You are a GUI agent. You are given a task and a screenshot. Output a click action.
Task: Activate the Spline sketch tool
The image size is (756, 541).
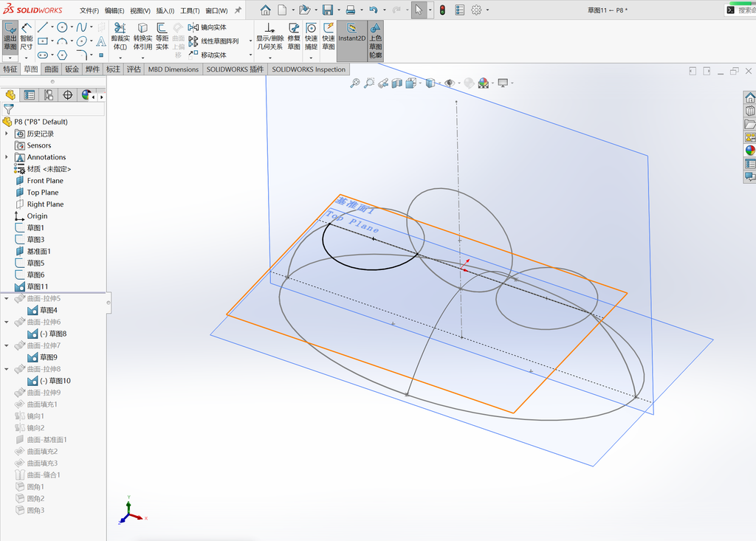click(x=81, y=27)
